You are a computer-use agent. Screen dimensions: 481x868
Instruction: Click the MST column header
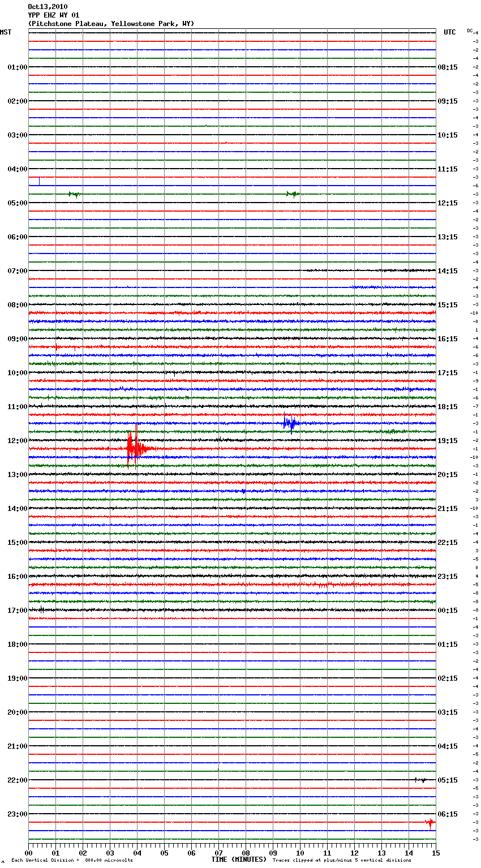click(6, 32)
